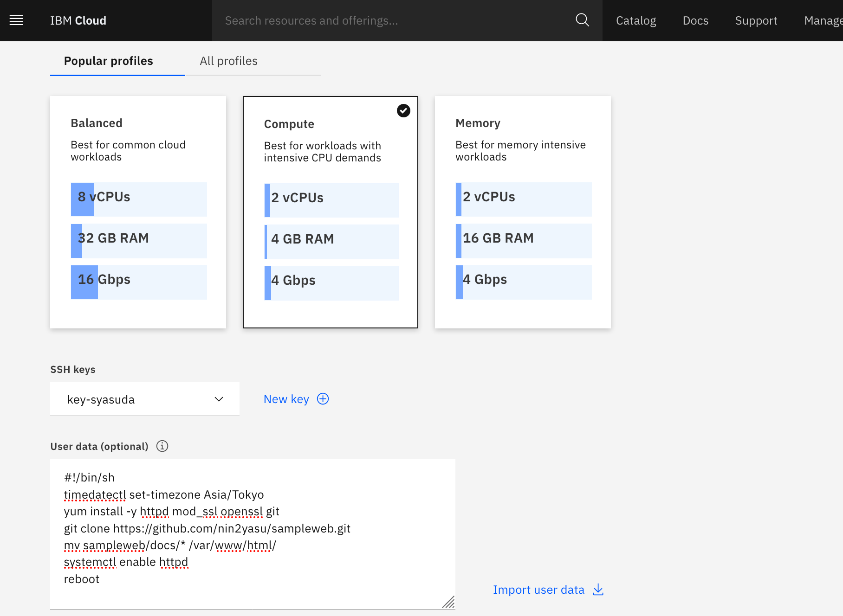The image size is (843, 616).
Task: Click the user data textarea resize handle
Action: (448, 602)
